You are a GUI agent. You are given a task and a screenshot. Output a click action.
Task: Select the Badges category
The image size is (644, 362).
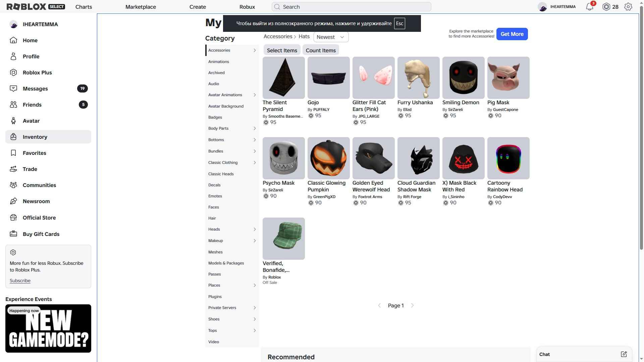[215, 117]
